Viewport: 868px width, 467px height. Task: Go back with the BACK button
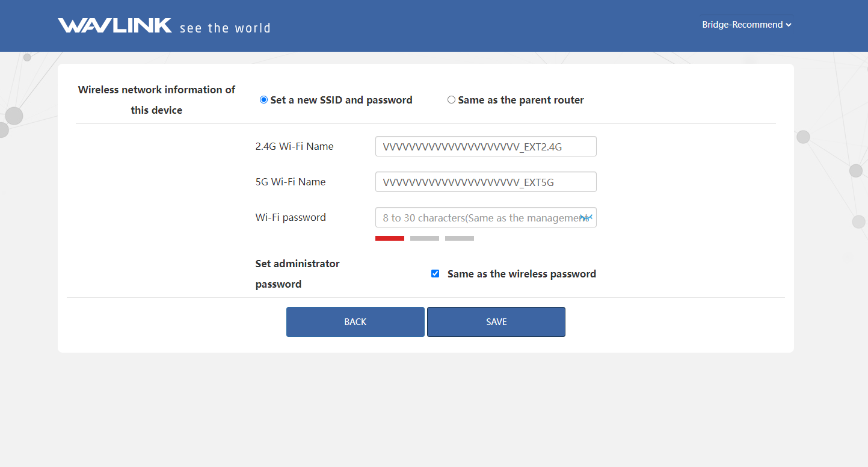point(355,322)
